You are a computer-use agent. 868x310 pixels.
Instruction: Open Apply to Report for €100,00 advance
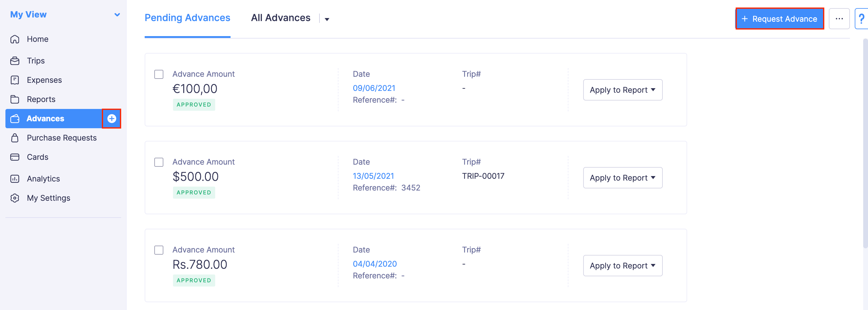point(622,90)
